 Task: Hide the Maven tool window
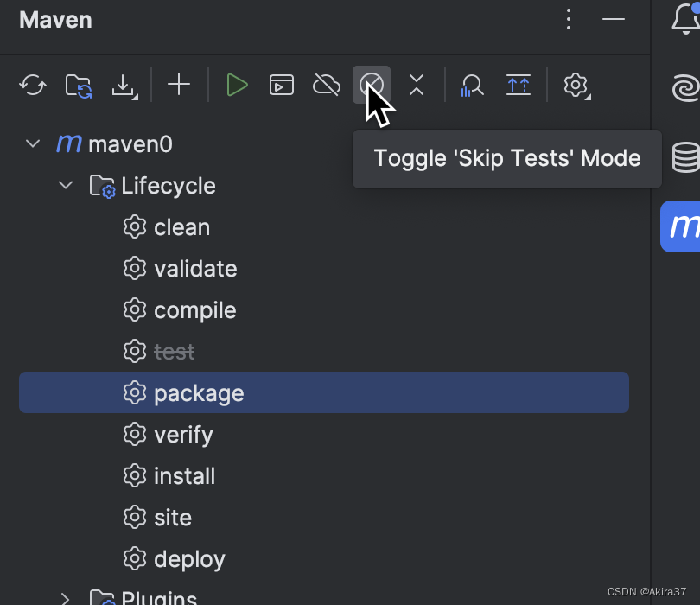click(614, 19)
